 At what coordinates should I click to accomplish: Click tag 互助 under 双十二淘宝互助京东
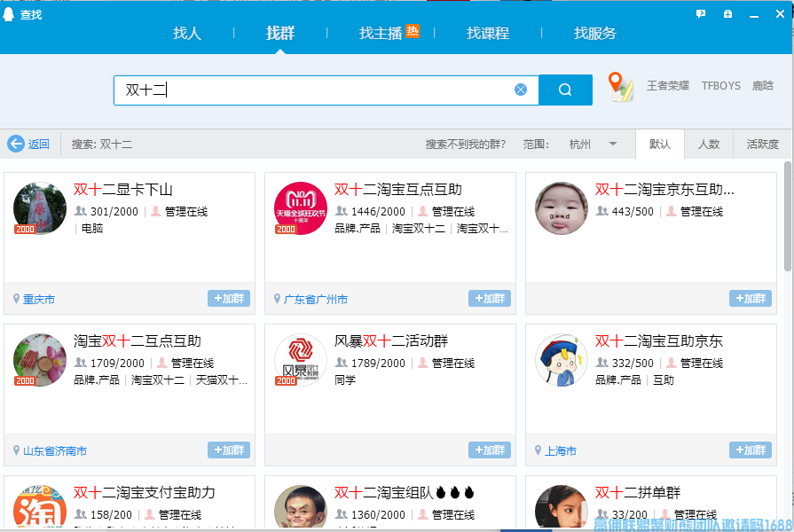coord(664,379)
